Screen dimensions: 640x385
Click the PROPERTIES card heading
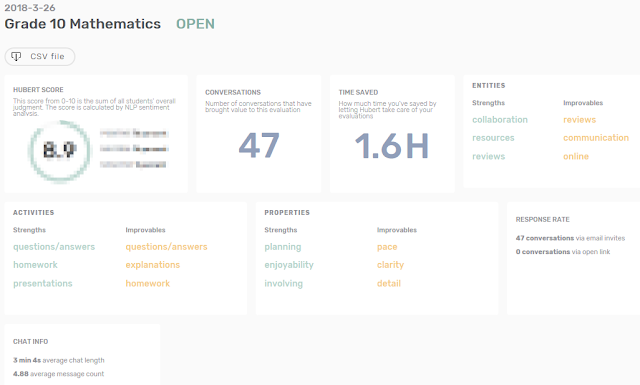[x=287, y=213]
